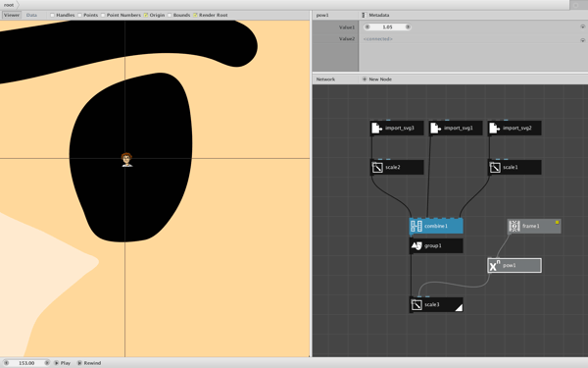Select the combine1 node label
Viewport: 588px width, 368px height.
(436, 226)
